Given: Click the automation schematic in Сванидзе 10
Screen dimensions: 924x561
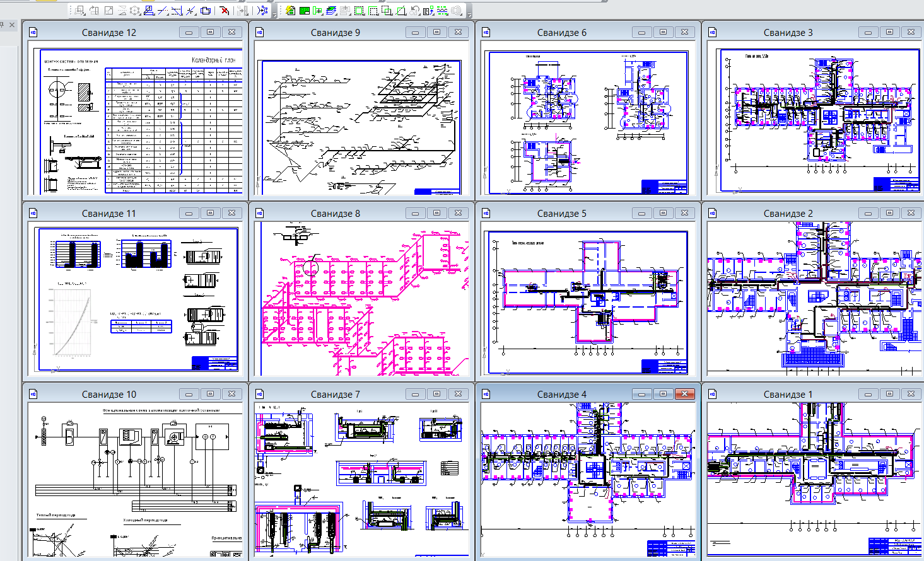Looking at the screenshot, I should (135, 480).
